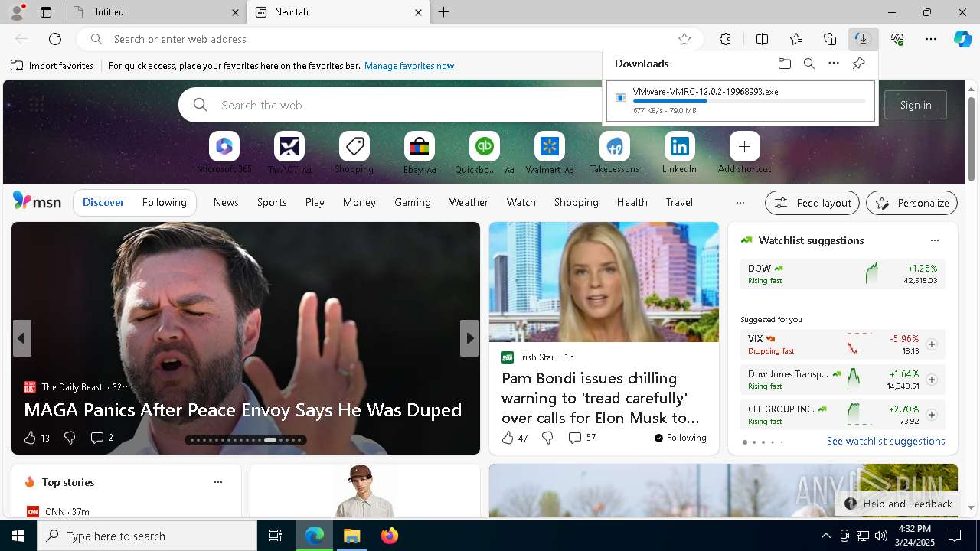
Task: Open Windows Start menu
Action: [x=18, y=536]
